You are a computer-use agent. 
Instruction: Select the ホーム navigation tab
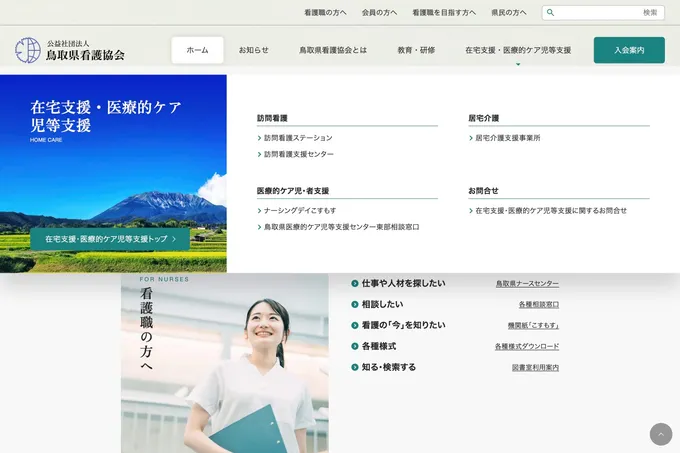click(x=197, y=50)
